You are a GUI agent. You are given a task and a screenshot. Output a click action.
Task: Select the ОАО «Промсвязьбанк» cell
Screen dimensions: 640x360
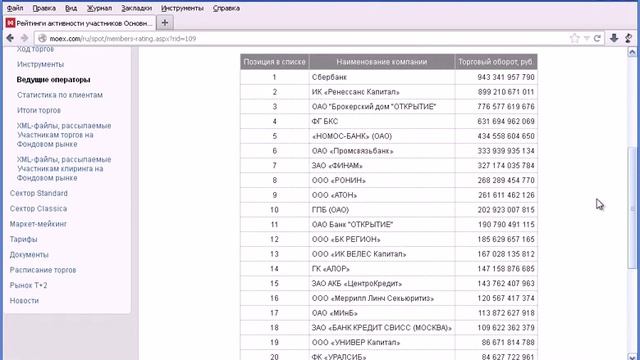point(382,151)
